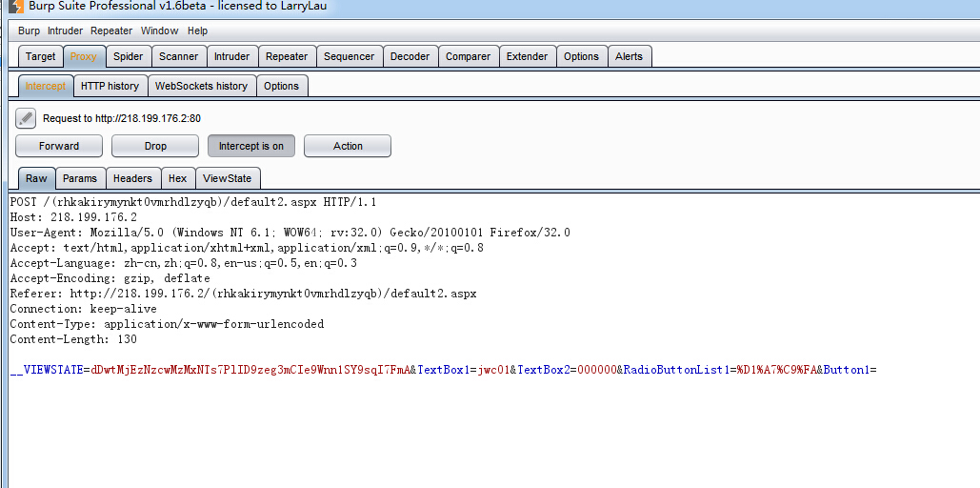This screenshot has height=488, width=980.
Task: Open the Help menu
Action: pyautogui.click(x=197, y=30)
